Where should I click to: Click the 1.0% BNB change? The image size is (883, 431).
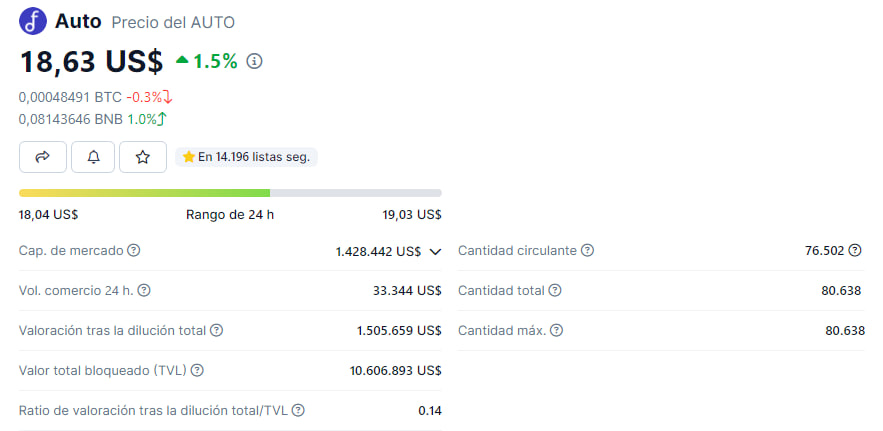tap(147, 119)
